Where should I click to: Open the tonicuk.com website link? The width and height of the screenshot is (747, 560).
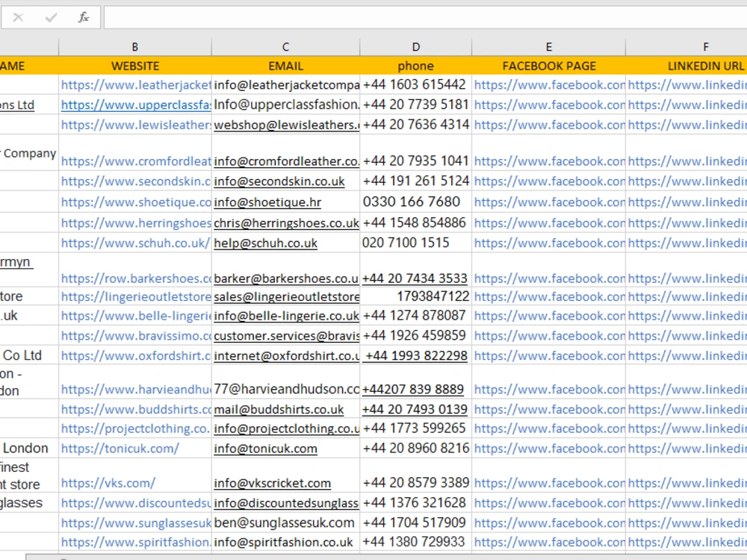click(120, 449)
